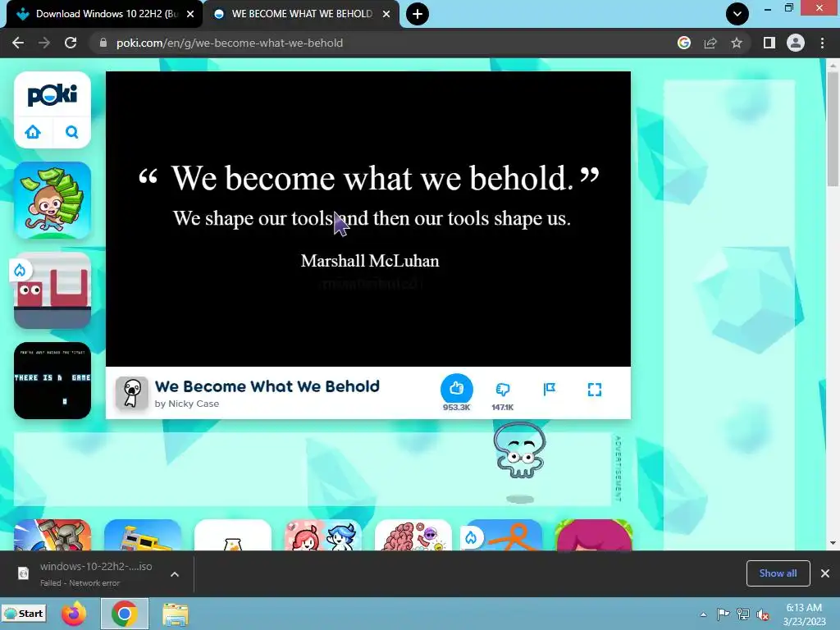Open the white flask game thumbnail

pos(232,535)
